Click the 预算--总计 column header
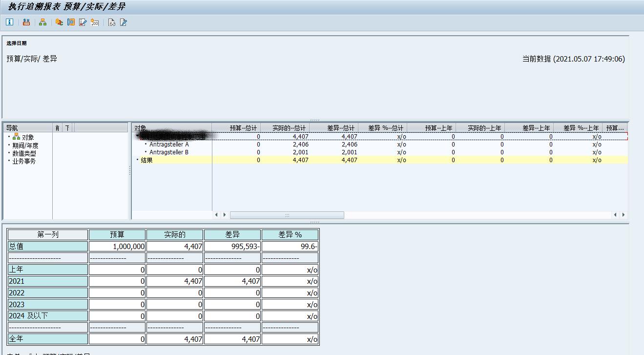Image resolution: width=644 pixels, height=355 pixels. pyautogui.click(x=236, y=128)
